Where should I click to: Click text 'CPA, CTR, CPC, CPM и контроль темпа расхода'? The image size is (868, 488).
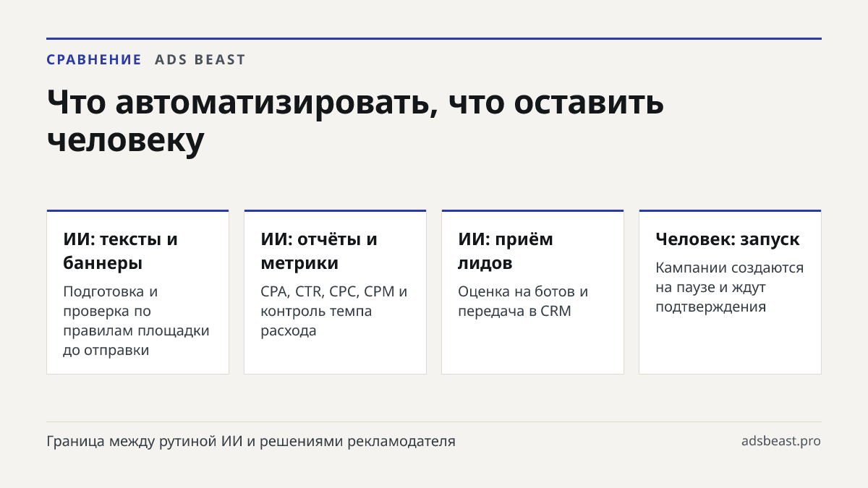(x=334, y=311)
